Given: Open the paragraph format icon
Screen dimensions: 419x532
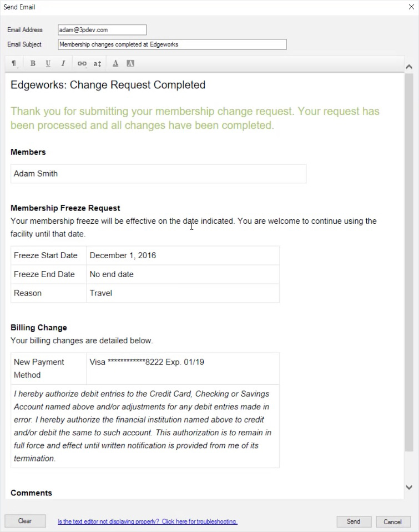Looking at the screenshot, I should coord(14,63).
